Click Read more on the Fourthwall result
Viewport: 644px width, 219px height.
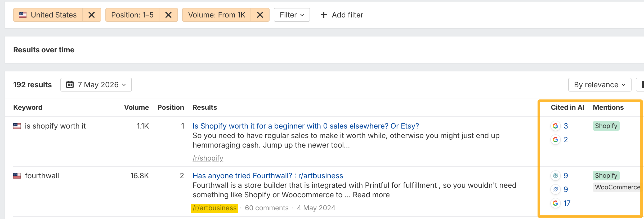pos(371,195)
